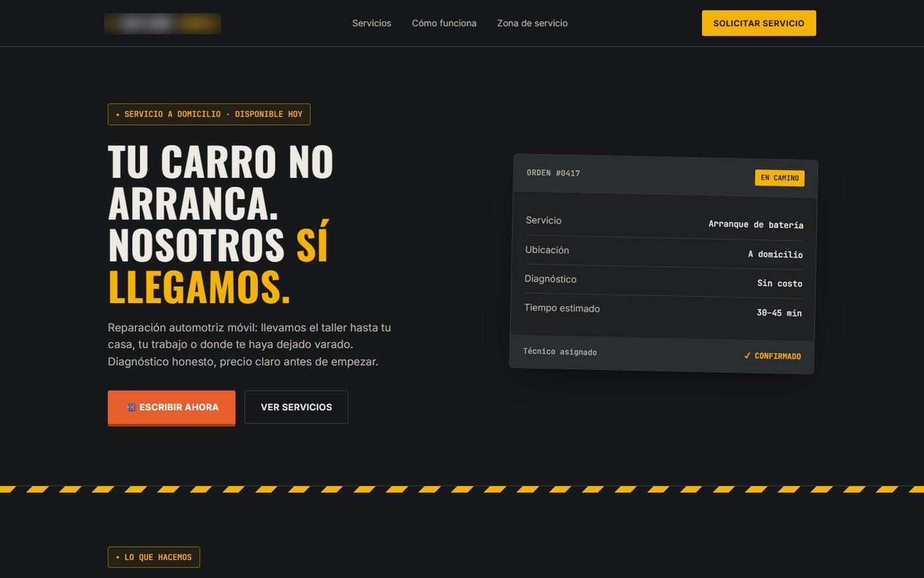Click the paragraph starting Reparación automotriz móvil
The width and height of the screenshot is (924, 578).
pos(249,345)
